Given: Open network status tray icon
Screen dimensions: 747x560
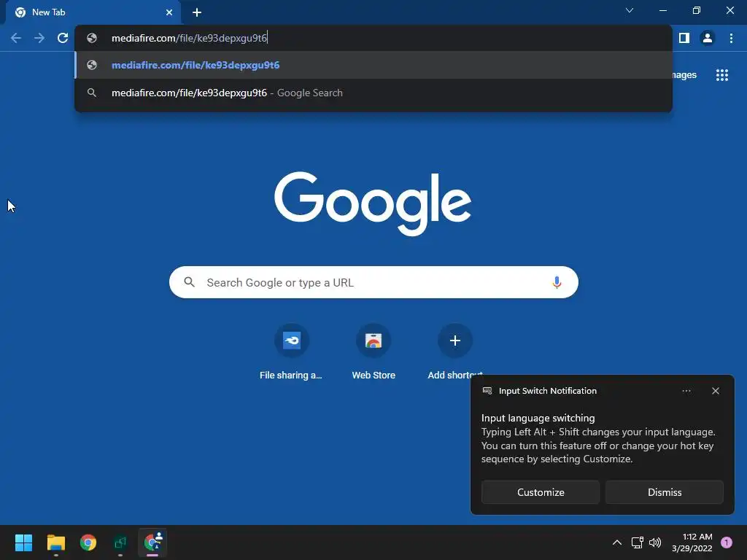Looking at the screenshot, I should point(637,542).
